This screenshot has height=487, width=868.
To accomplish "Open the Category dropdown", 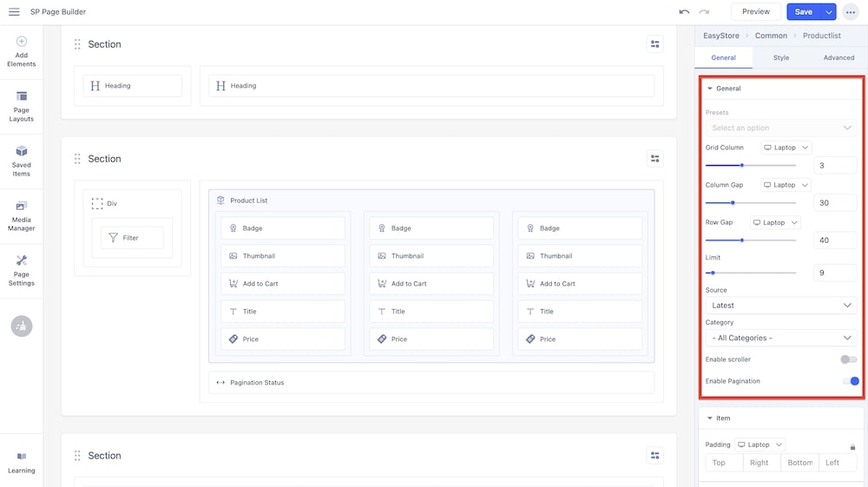I will pos(780,338).
